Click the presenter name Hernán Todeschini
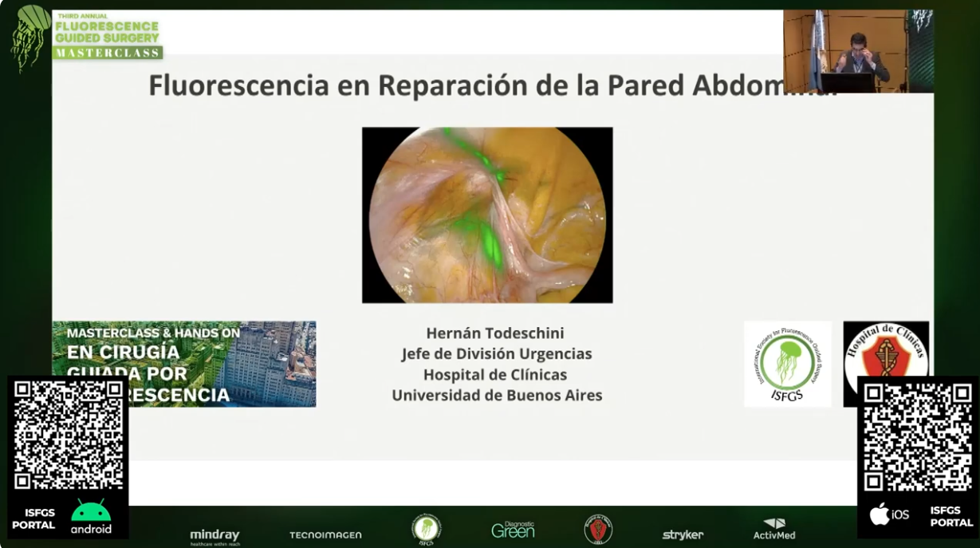The height and width of the screenshot is (548, 980). point(496,333)
